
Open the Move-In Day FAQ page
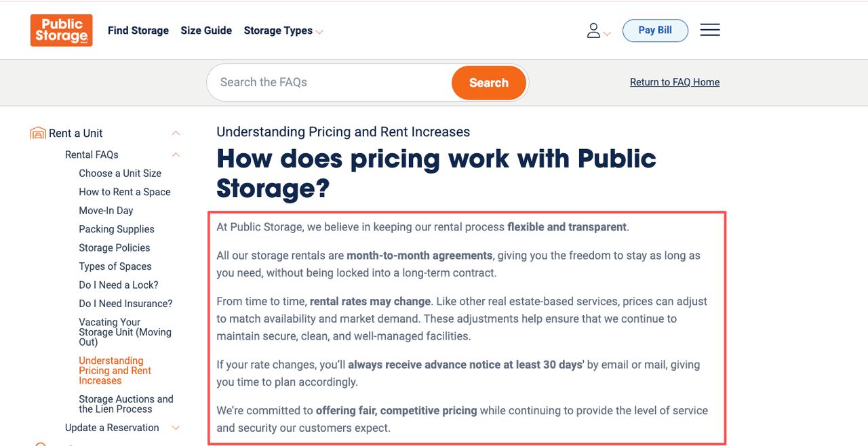[106, 210]
